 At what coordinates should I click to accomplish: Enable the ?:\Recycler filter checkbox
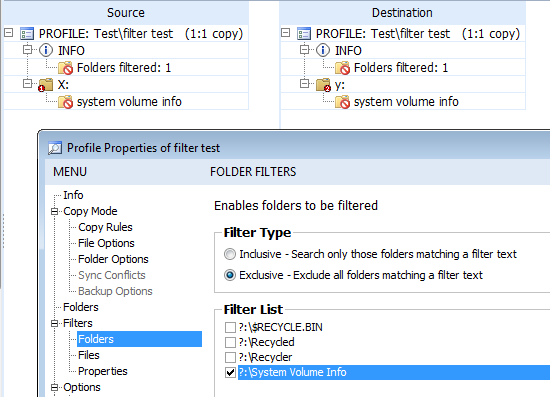point(230,357)
